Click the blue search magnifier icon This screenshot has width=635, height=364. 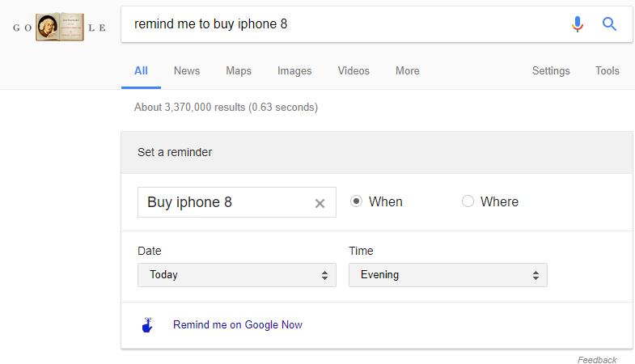[x=609, y=24]
